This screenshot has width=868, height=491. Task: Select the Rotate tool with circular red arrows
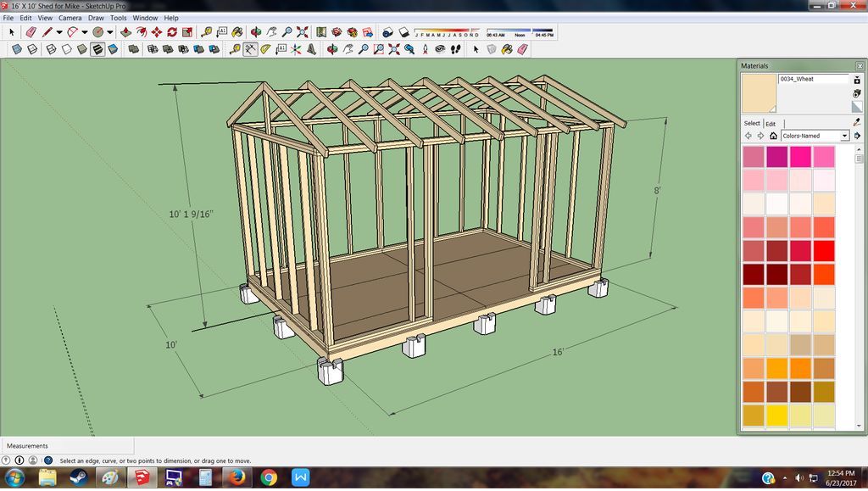(172, 32)
